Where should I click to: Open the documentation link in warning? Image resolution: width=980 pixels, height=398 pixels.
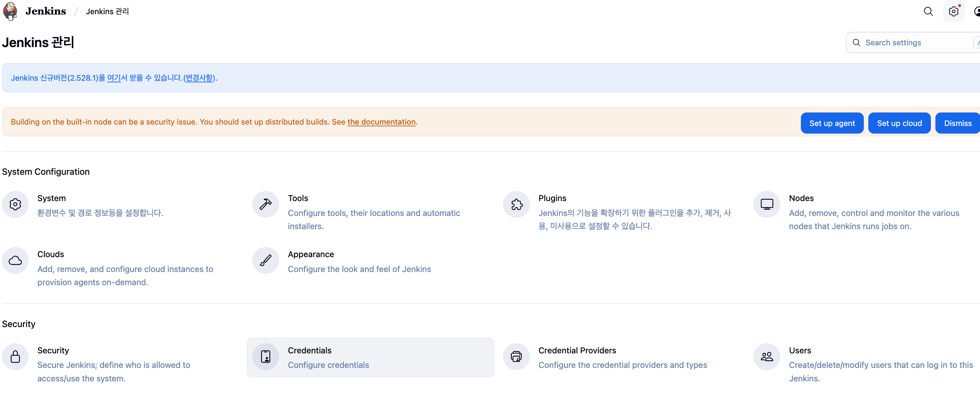point(381,122)
